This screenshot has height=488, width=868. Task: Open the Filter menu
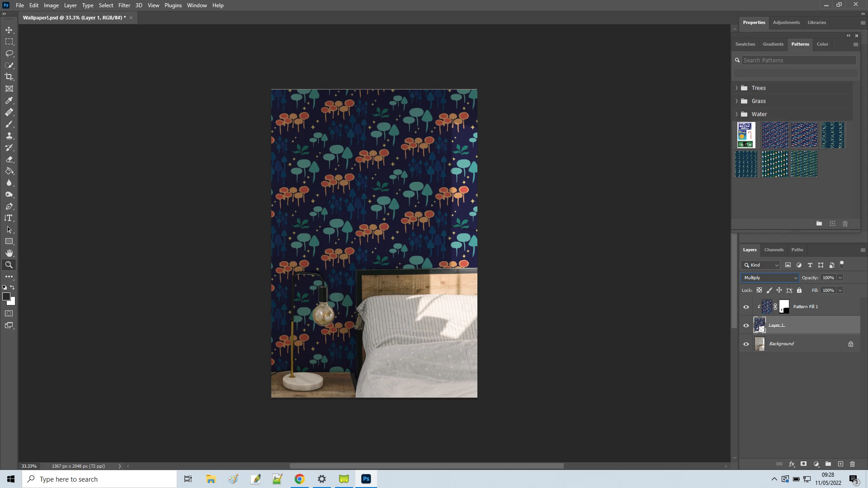(x=124, y=5)
